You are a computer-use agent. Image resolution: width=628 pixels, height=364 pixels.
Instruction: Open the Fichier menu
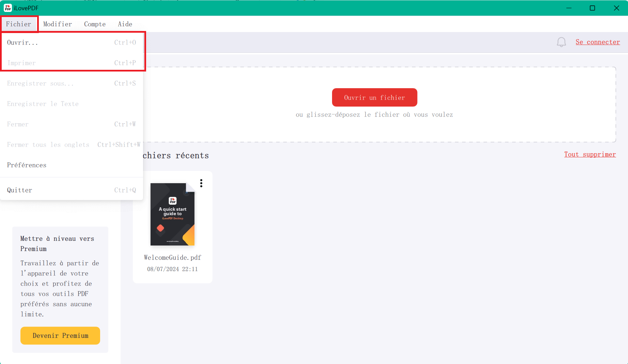click(19, 24)
